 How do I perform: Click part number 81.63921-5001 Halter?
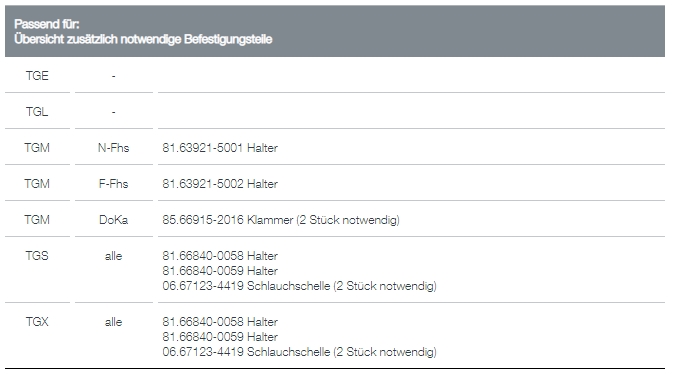point(220,148)
